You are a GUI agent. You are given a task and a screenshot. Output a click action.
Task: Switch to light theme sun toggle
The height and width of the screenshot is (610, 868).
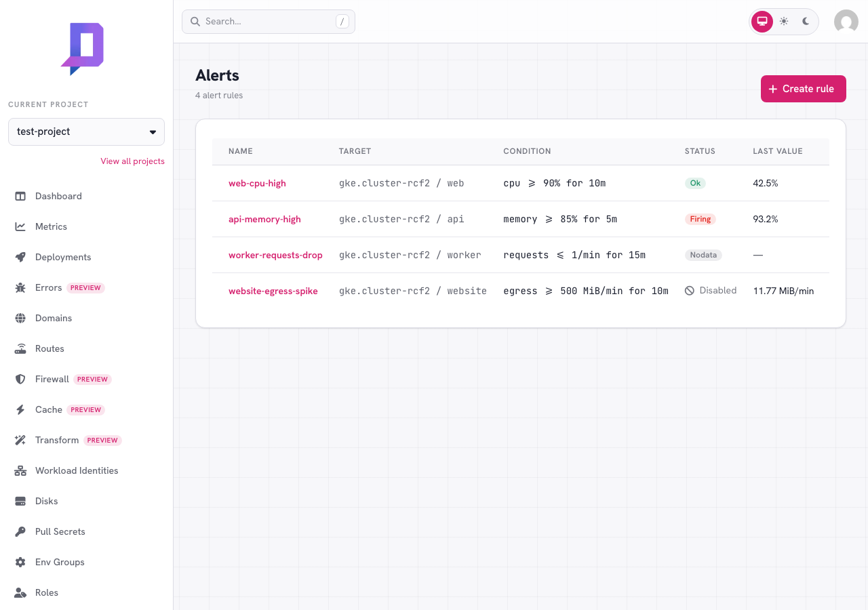pyautogui.click(x=784, y=22)
